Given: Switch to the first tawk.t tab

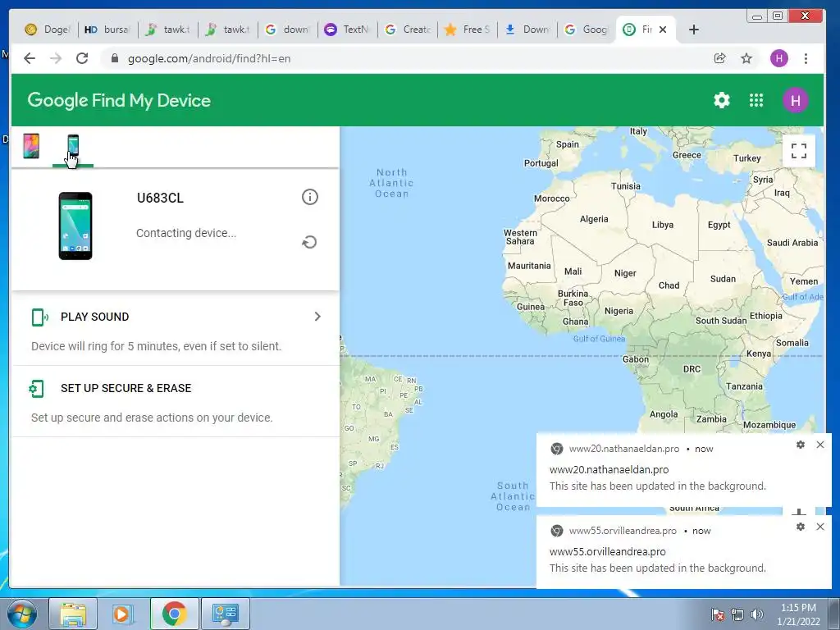Looking at the screenshot, I should tap(167, 30).
